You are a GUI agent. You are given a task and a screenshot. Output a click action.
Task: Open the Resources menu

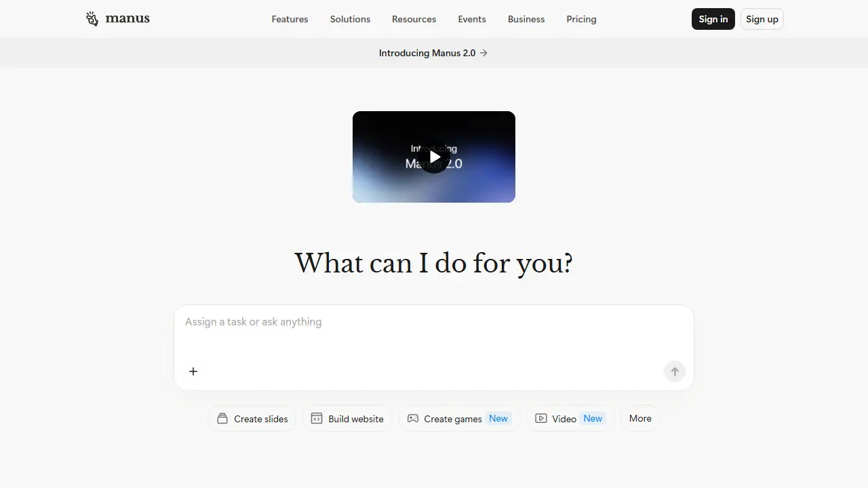click(x=414, y=19)
